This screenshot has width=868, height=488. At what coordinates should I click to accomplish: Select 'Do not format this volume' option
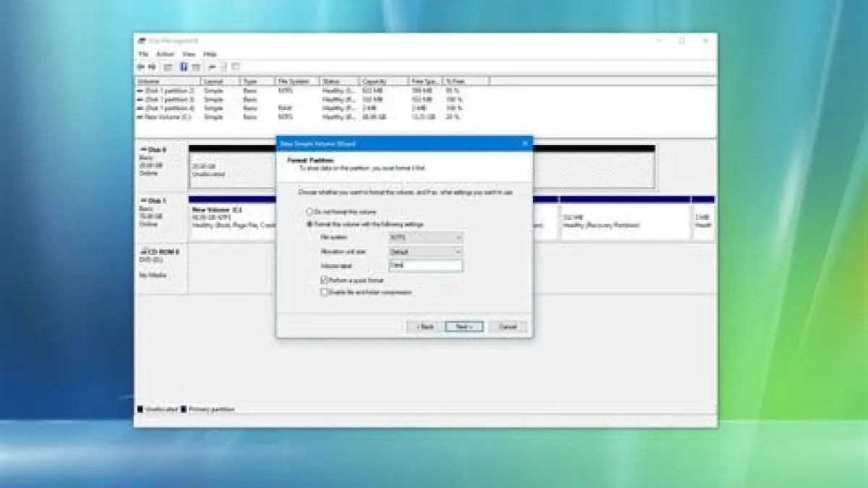coord(310,211)
